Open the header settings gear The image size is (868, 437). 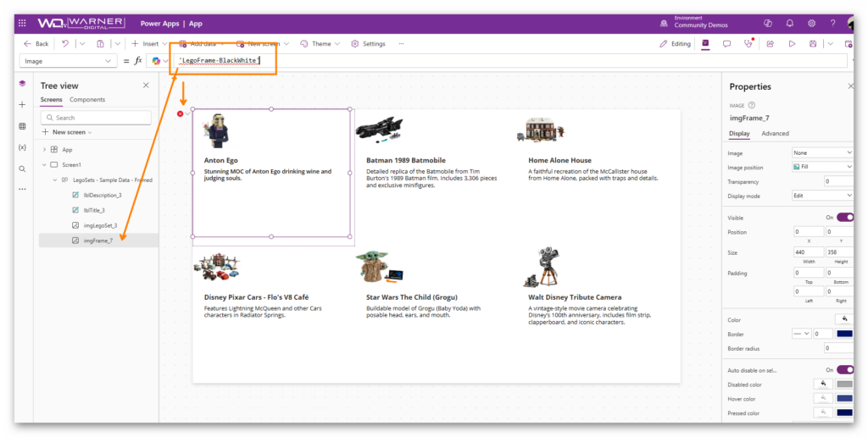click(811, 23)
